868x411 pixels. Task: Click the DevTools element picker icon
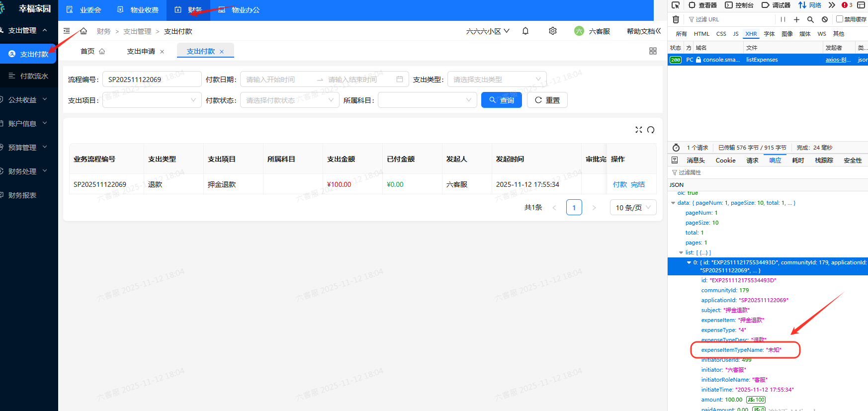pos(676,5)
